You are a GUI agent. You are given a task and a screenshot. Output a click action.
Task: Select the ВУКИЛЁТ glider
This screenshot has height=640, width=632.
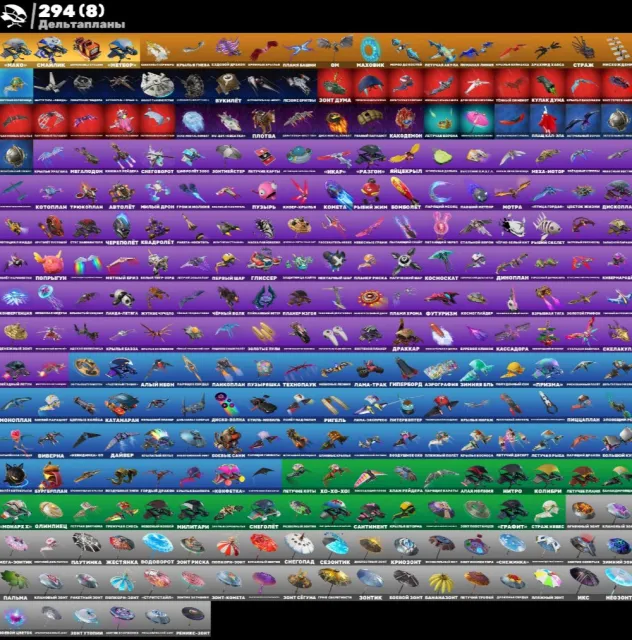coord(228,86)
